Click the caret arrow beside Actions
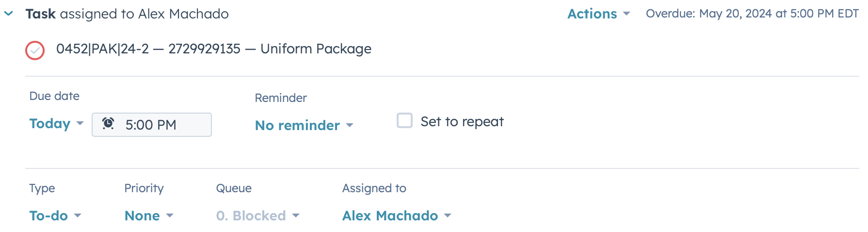The image size is (868, 232). pyautogui.click(x=627, y=14)
